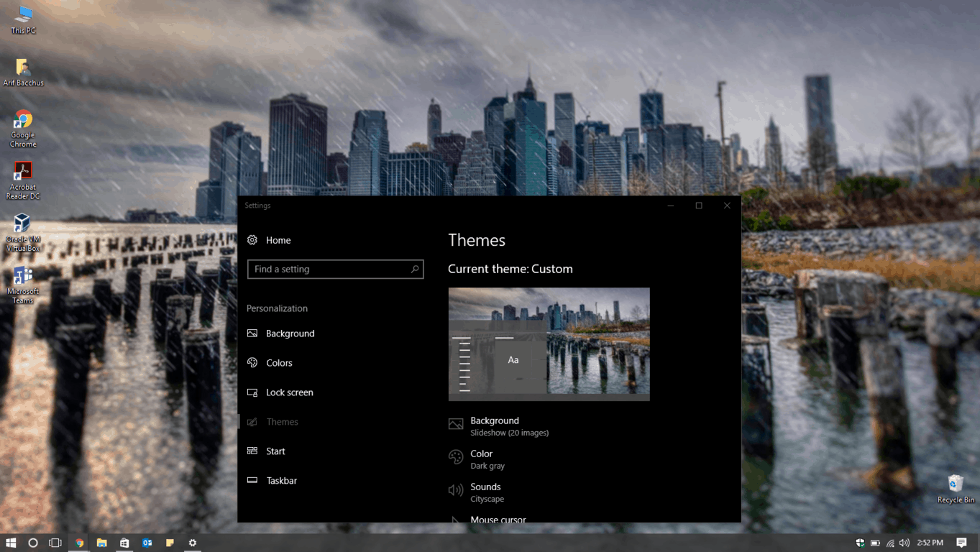980x552 pixels.
Task: Open Task View on the taskbar
Action: click(x=55, y=543)
